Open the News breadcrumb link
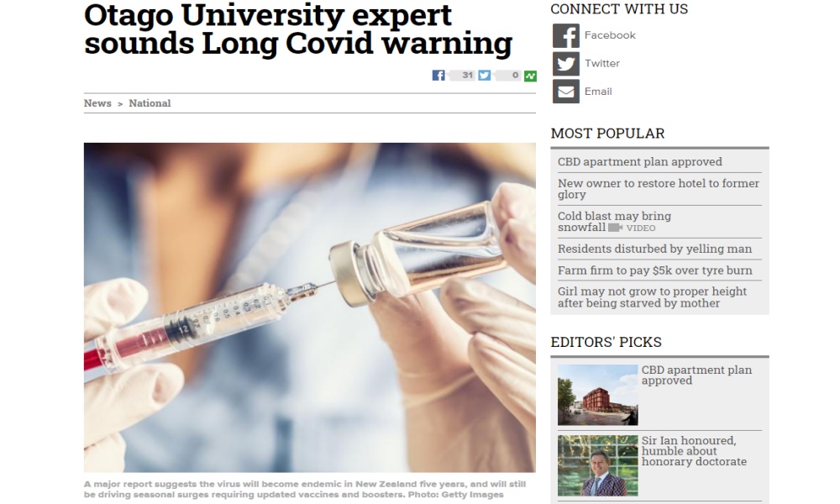This screenshot has width=840, height=504. tap(97, 103)
